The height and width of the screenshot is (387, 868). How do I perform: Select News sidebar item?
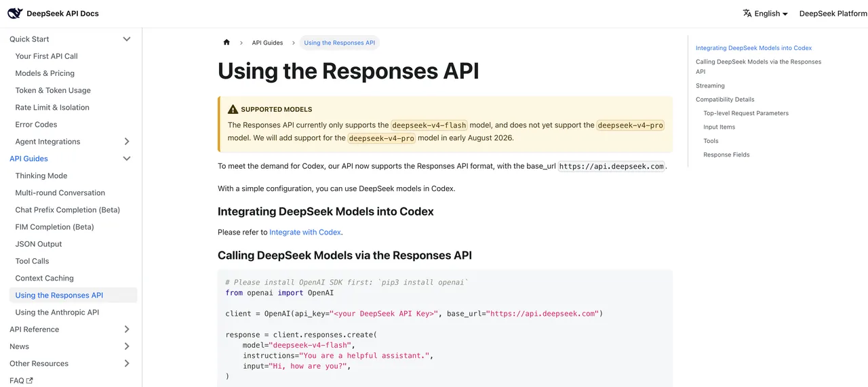19,346
